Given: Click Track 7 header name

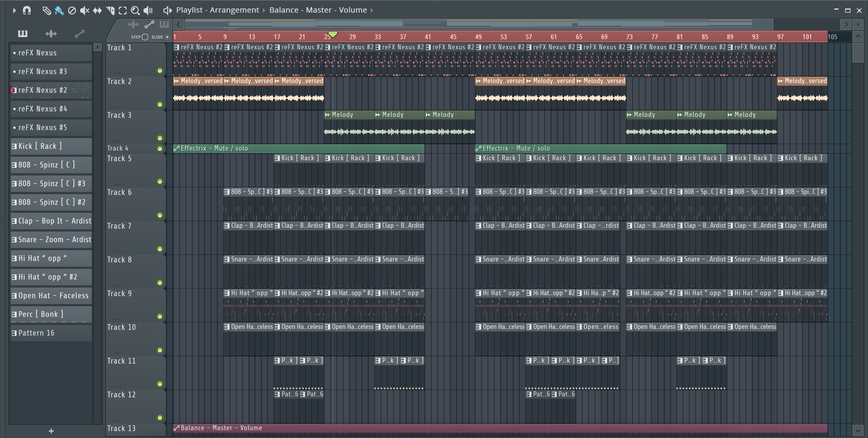Looking at the screenshot, I should pos(119,226).
